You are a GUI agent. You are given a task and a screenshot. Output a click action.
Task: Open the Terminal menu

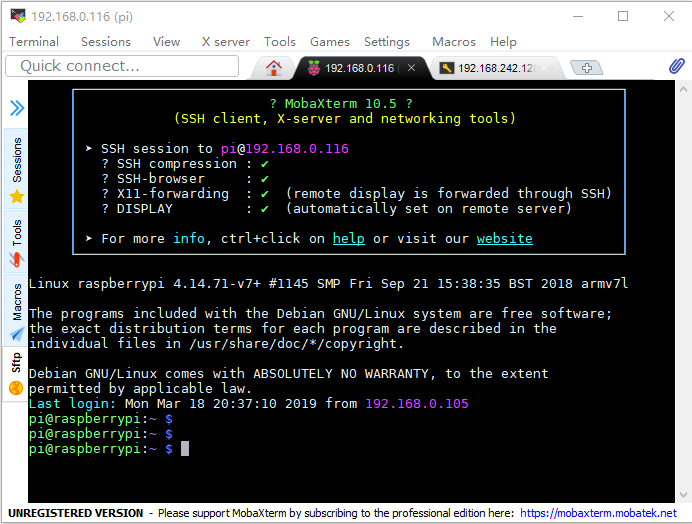(x=34, y=41)
